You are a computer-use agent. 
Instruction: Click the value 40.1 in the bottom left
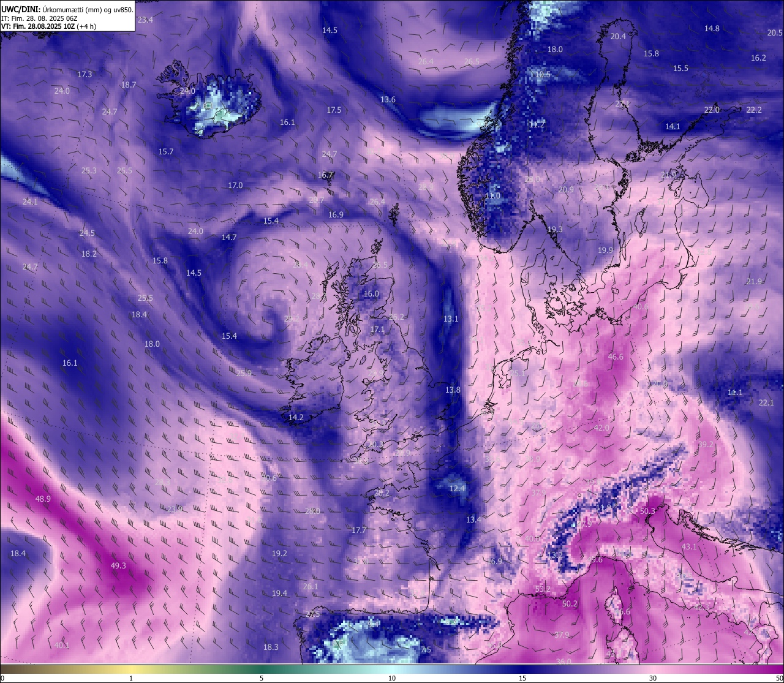click(61, 645)
